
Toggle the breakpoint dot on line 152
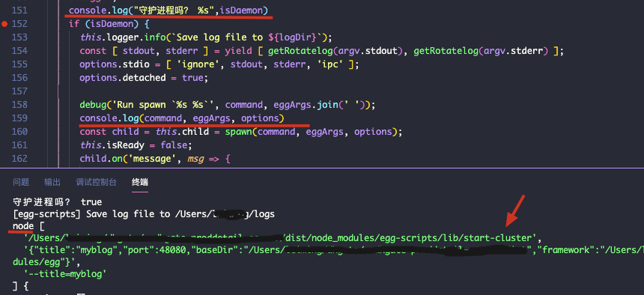pyautogui.click(x=4, y=24)
